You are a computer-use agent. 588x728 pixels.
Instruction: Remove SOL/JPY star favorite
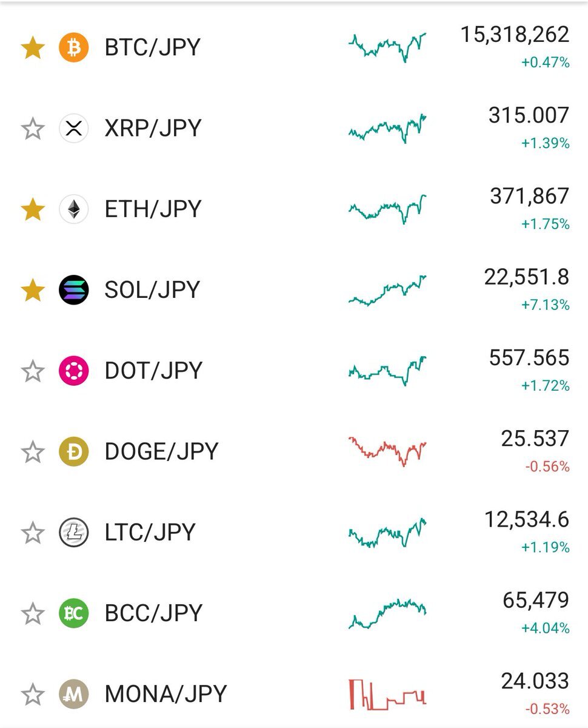pyautogui.click(x=33, y=290)
